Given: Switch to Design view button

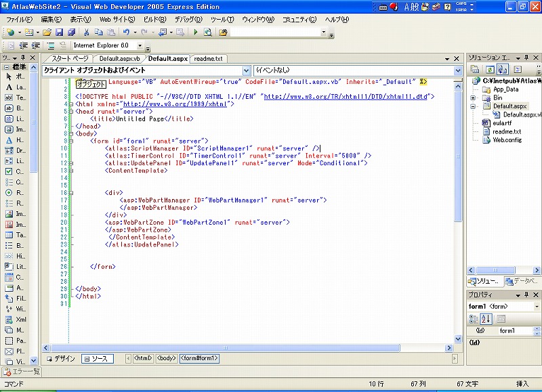Looking at the screenshot, I should click(61, 359).
